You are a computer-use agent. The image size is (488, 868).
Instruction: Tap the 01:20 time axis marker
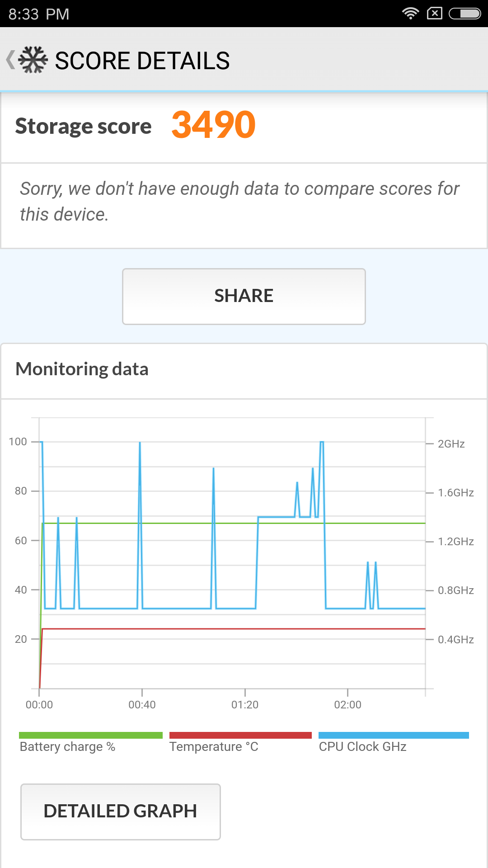245,704
